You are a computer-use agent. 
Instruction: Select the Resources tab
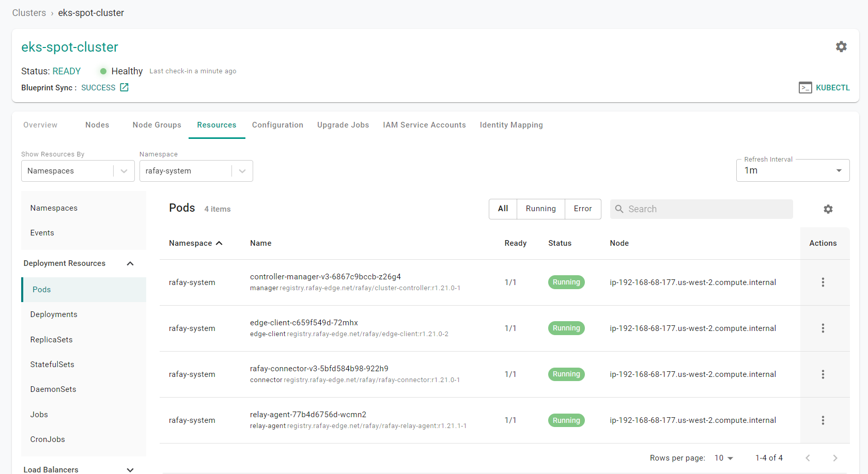point(216,125)
